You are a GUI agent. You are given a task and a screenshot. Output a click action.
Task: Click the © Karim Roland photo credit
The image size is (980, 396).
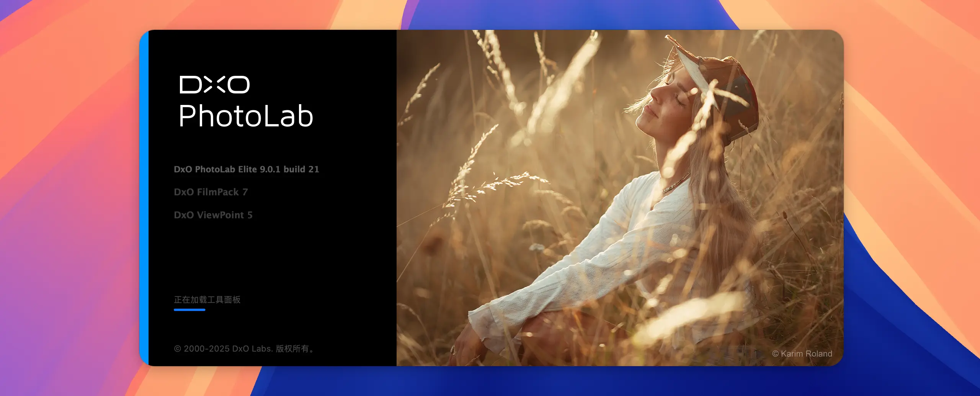[802, 353]
